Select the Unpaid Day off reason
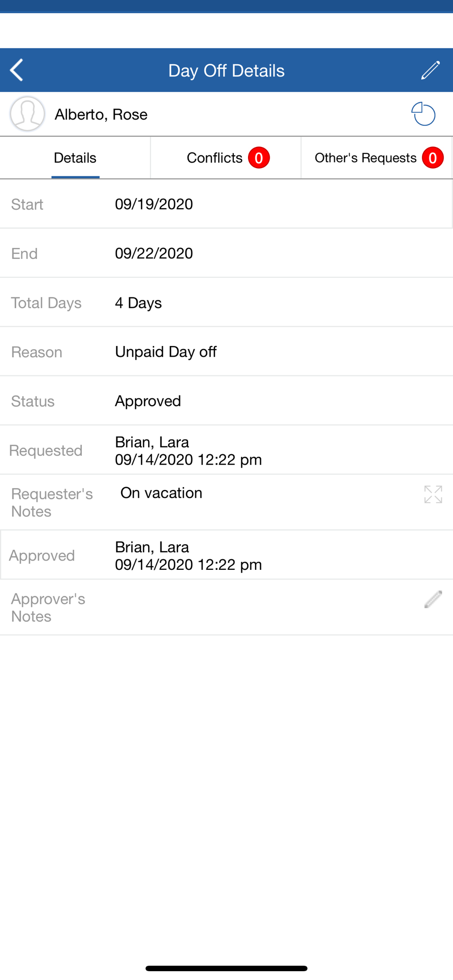The width and height of the screenshot is (453, 980). 166,352
